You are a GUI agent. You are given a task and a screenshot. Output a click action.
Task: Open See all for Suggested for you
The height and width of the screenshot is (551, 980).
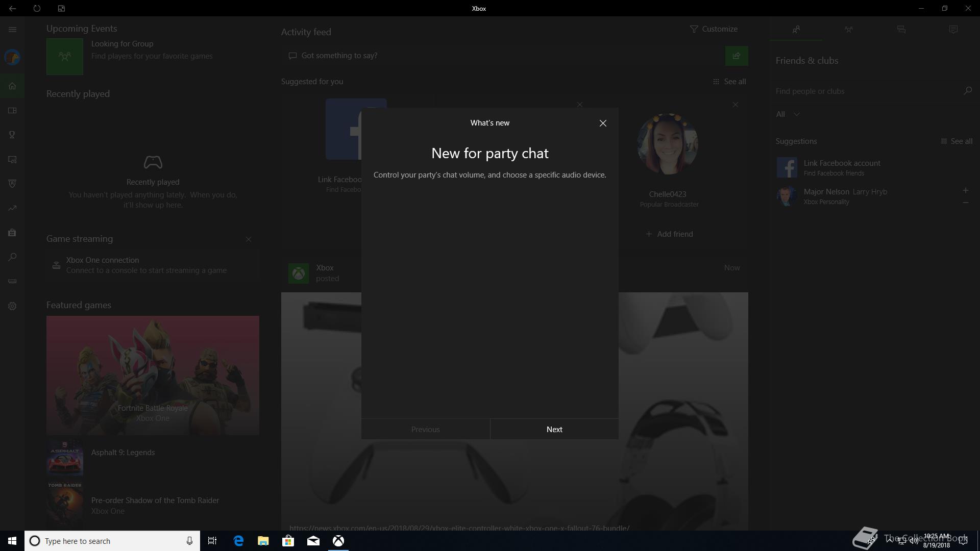[729, 82]
